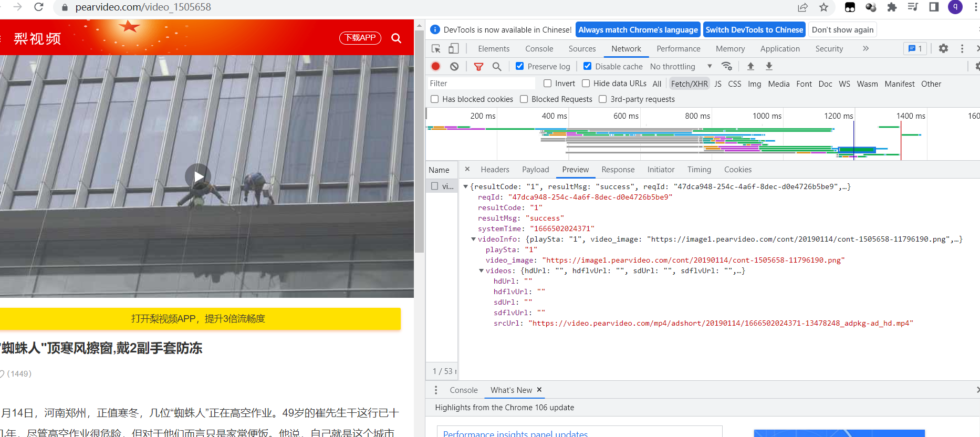Switch to the Console panel tab
The height and width of the screenshot is (437, 980).
tap(539, 49)
